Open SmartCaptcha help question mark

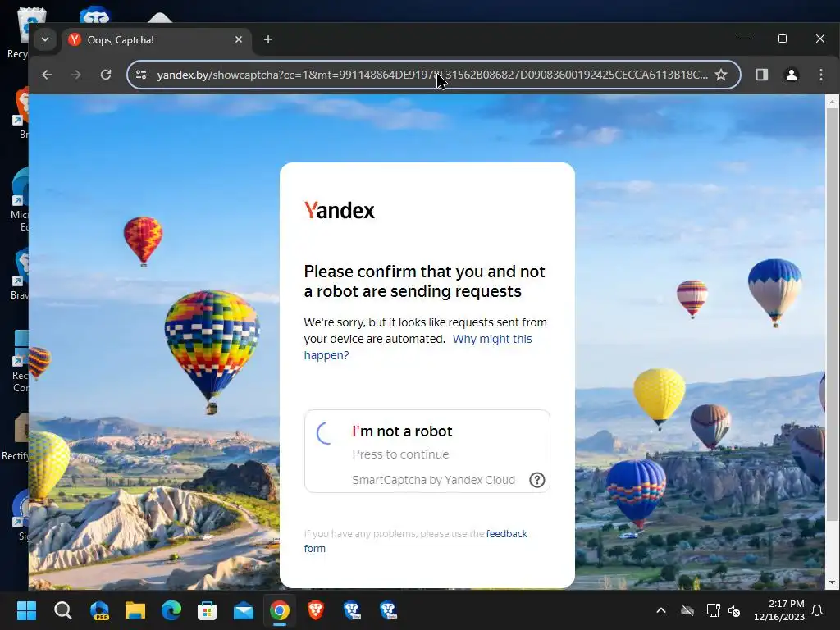[x=536, y=480]
